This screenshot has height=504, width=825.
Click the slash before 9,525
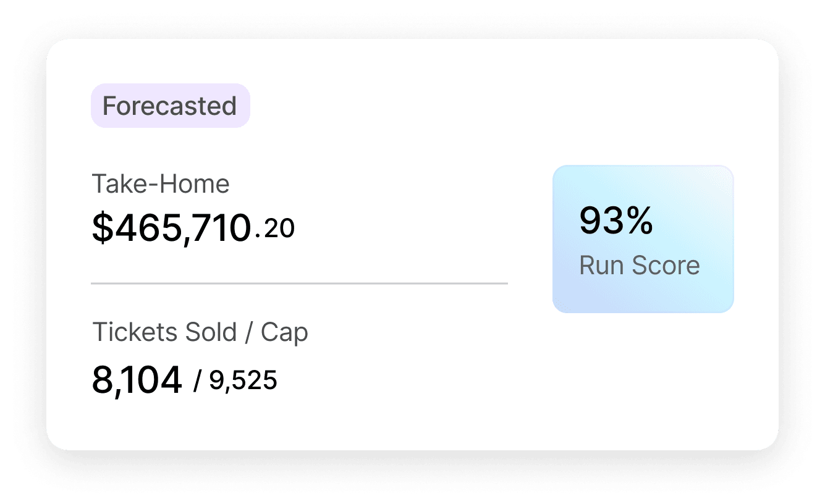(197, 381)
